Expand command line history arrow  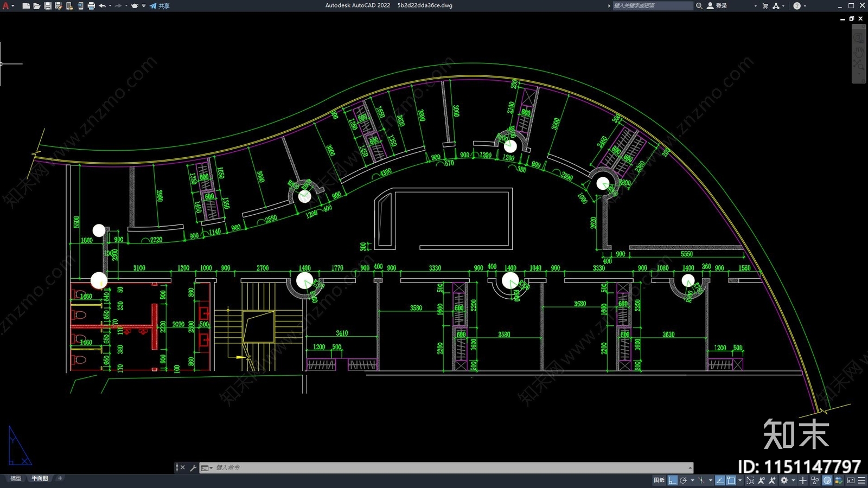coord(690,467)
